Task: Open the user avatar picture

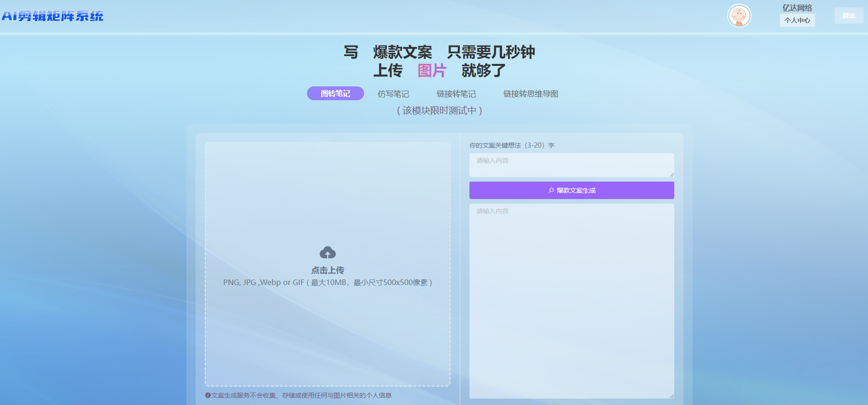Action: pyautogui.click(x=739, y=16)
